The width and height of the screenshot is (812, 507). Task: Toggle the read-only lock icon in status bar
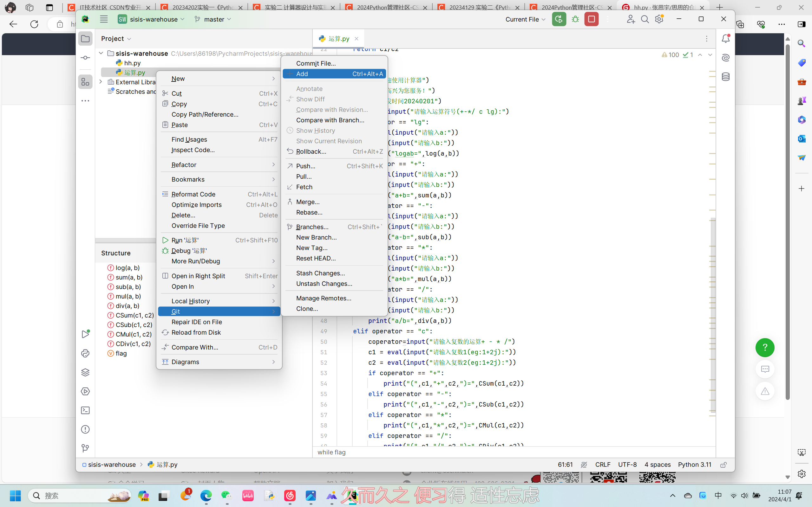[724, 465]
